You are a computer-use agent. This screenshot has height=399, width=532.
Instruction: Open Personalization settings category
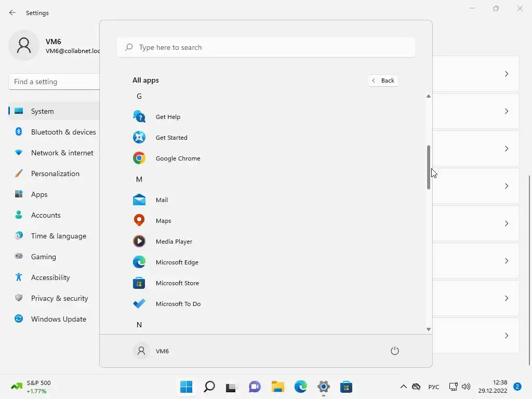(54, 174)
